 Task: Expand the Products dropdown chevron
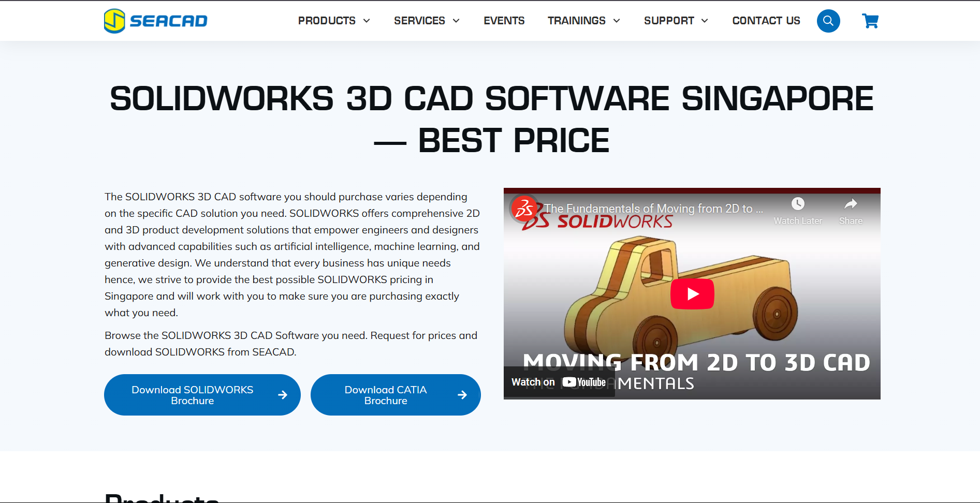[367, 21]
